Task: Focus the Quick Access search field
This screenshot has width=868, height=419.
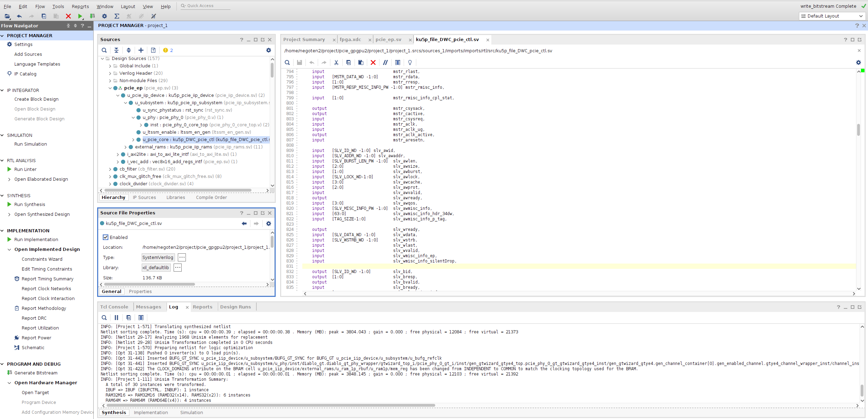Action: click(x=206, y=6)
